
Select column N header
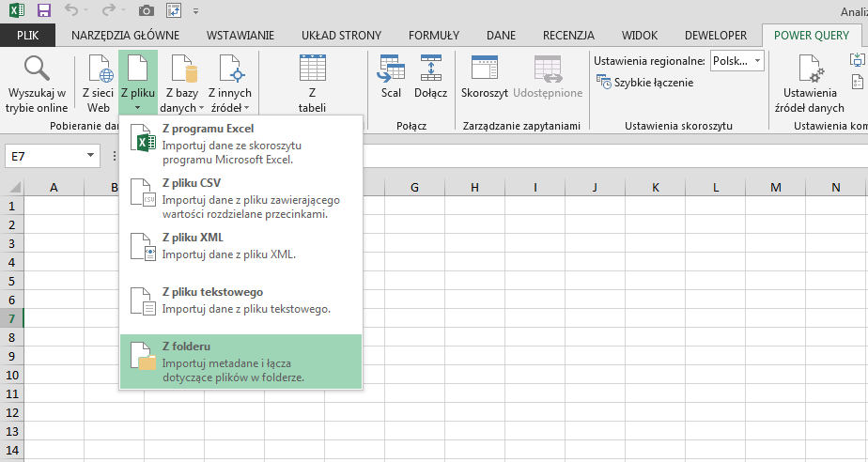pyautogui.click(x=836, y=188)
